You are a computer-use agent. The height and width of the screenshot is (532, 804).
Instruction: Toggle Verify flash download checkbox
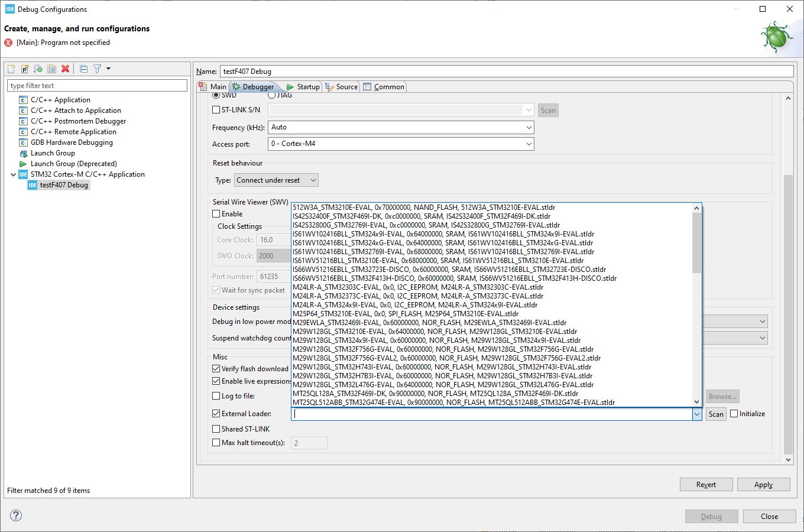pos(216,368)
